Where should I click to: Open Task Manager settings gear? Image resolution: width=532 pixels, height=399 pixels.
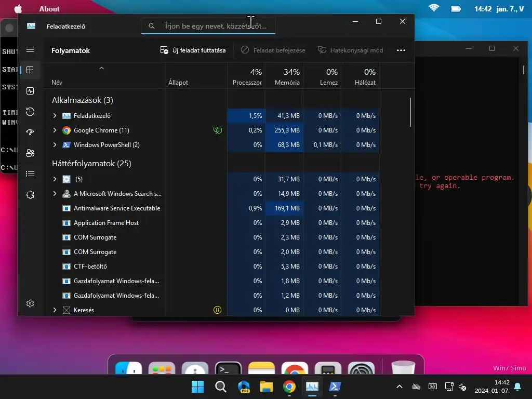point(30,303)
